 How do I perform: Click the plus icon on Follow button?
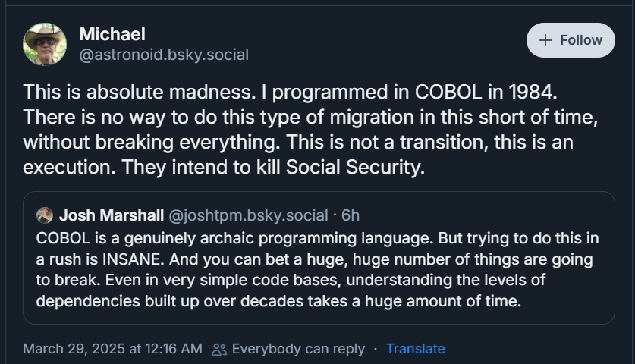(545, 40)
